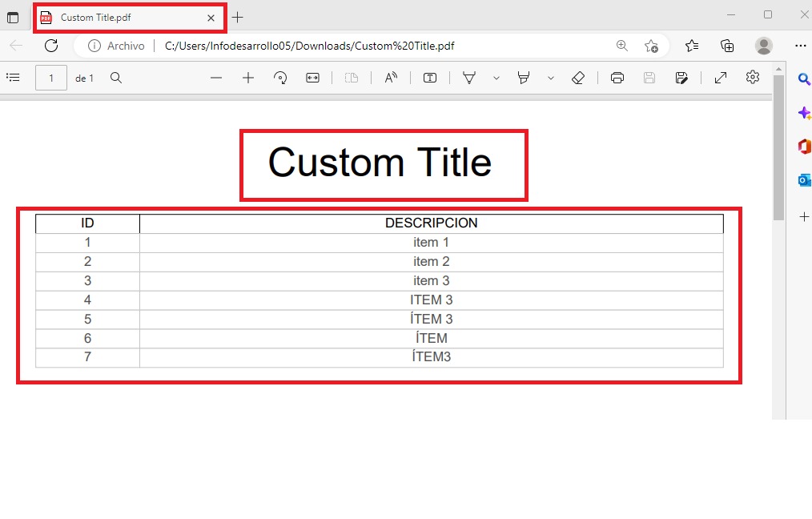Viewport: 812px width, 519px height.
Task: Open the browser profile avatar
Action: click(x=764, y=46)
